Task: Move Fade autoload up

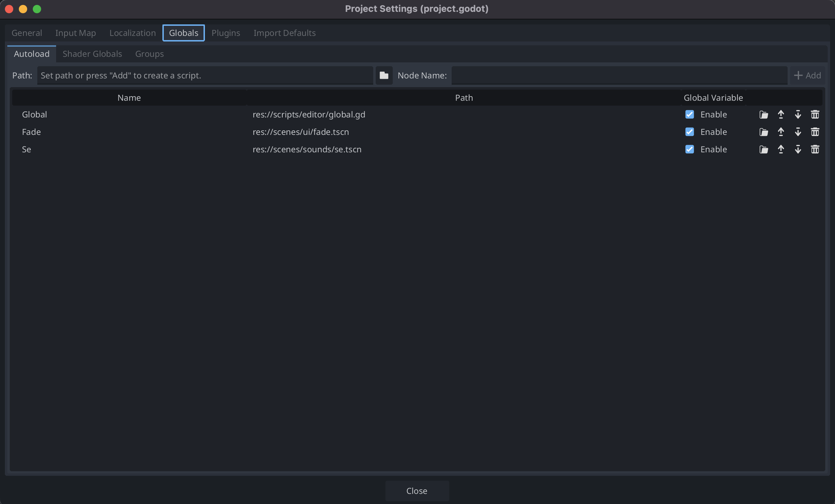Action: pos(781,132)
